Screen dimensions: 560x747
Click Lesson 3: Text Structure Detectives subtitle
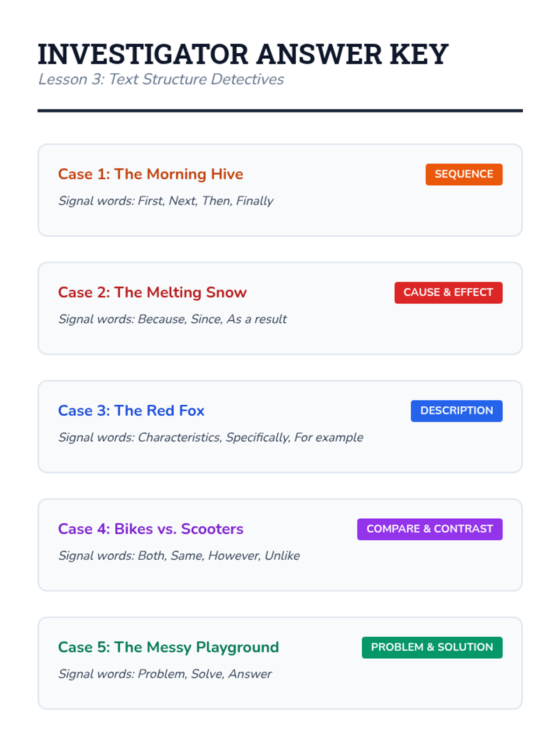[x=161, y=79]
